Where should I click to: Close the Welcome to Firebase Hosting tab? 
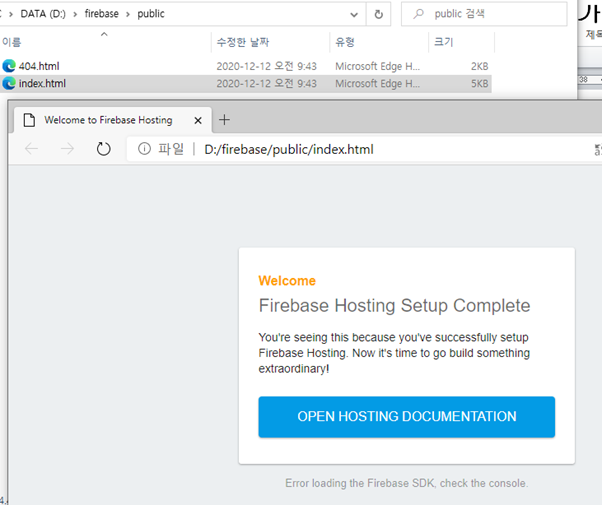click(x=198, y=121)
